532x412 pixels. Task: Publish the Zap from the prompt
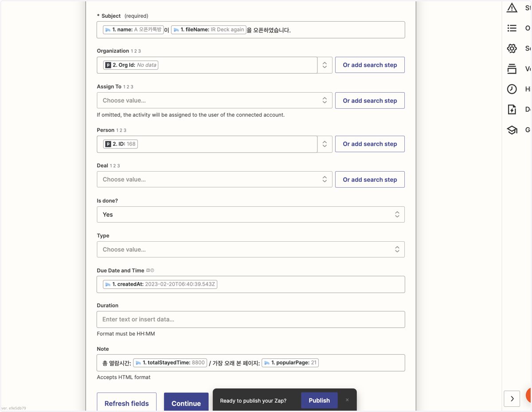click(x=319, y=400)
